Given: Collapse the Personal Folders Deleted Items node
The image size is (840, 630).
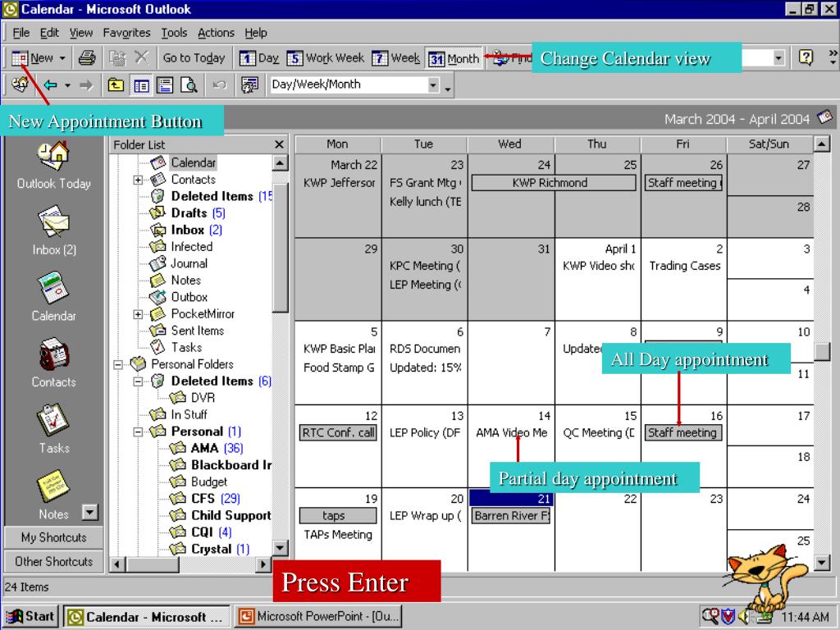Looking at the screenshot, I should click(138, 381).
